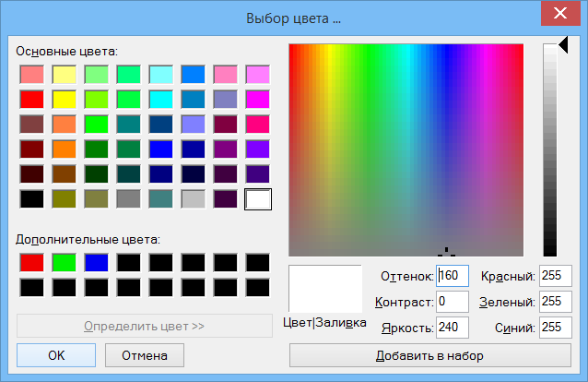
Task: Pick the blue custom color swatch
Action: (x=97, y=262)
